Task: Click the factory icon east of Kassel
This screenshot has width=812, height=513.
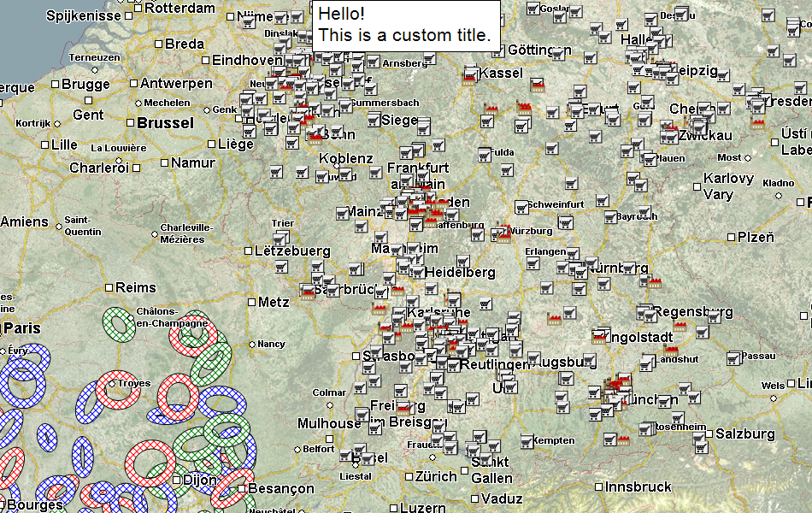Action: pos(537,85)
